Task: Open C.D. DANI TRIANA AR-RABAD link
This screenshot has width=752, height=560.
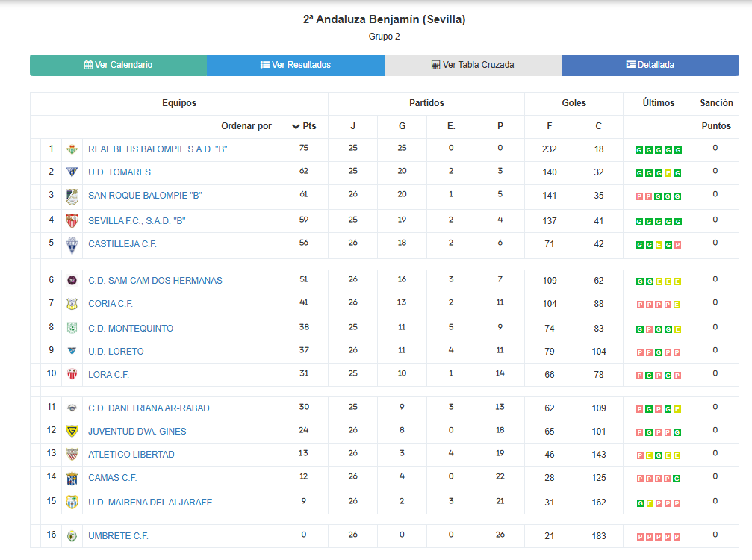Action: pos(149,408)
